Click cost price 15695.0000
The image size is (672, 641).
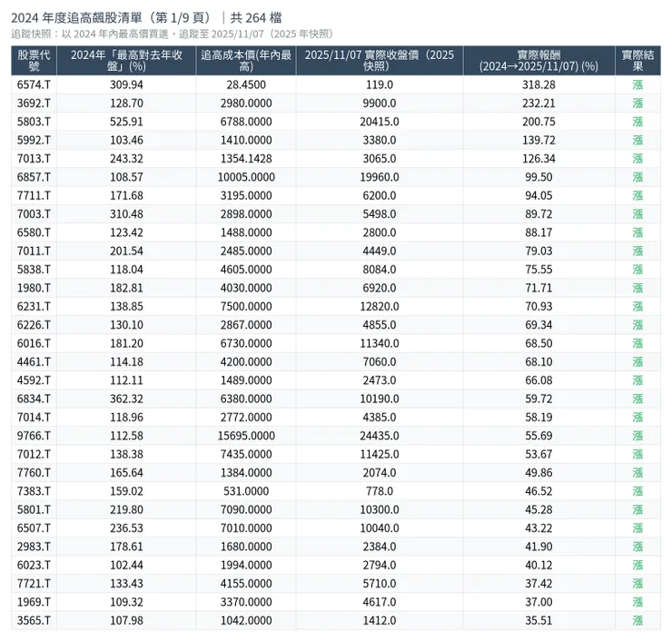pyautogui.click(x=246, y=436)
